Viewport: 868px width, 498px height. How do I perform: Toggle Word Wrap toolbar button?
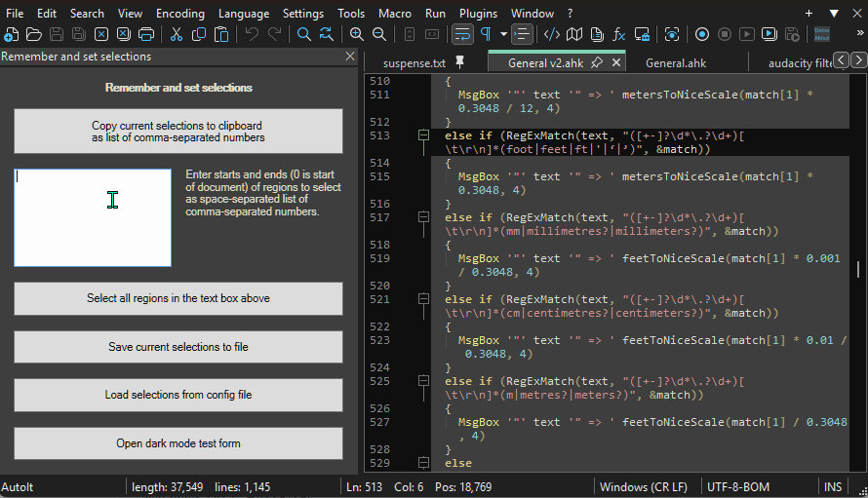point(462,34)
